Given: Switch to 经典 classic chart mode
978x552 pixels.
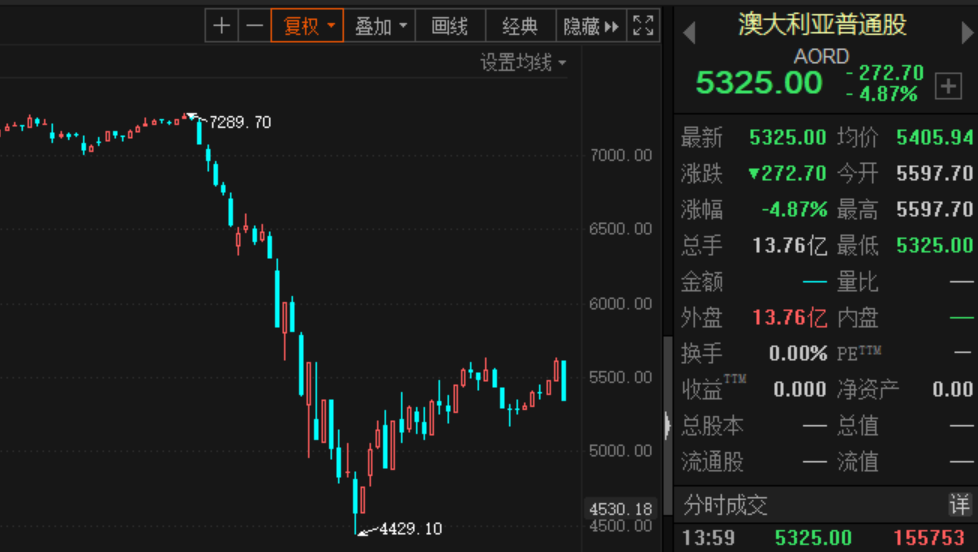Looking at the screenshot, I should 520,26.
